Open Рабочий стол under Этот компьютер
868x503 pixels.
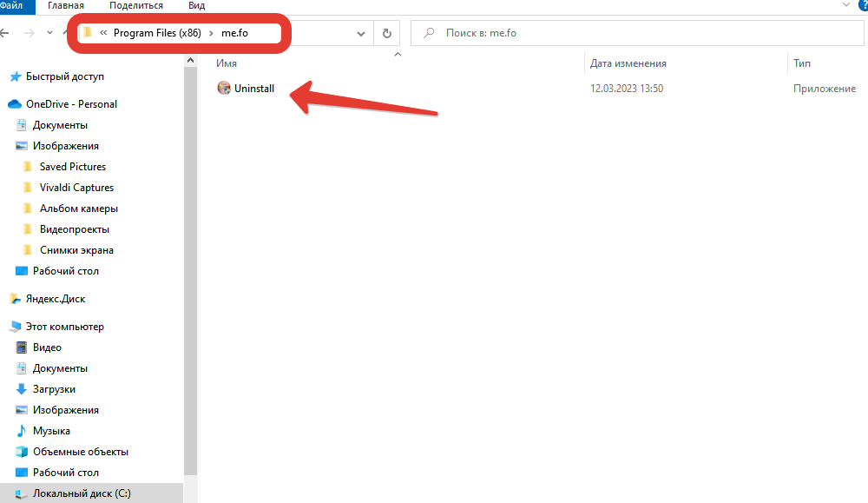(65, 473)
